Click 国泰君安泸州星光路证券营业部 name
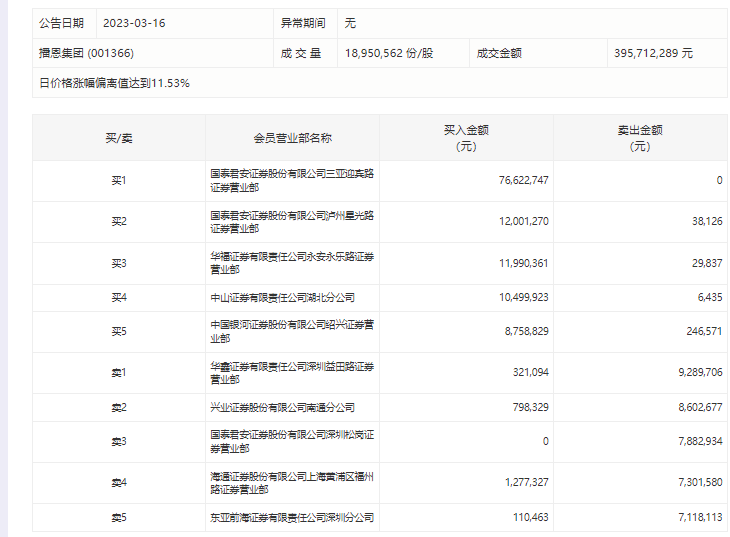 coord(292,222)
